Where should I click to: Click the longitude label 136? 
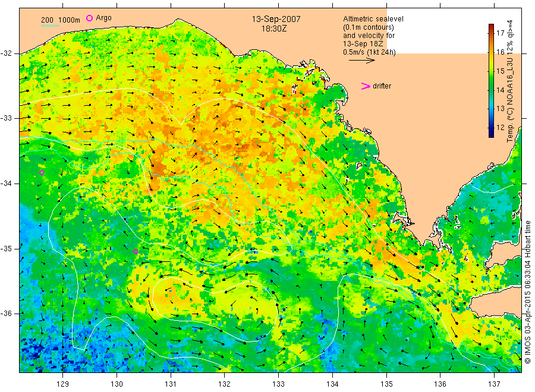click(x=440, y=384)
